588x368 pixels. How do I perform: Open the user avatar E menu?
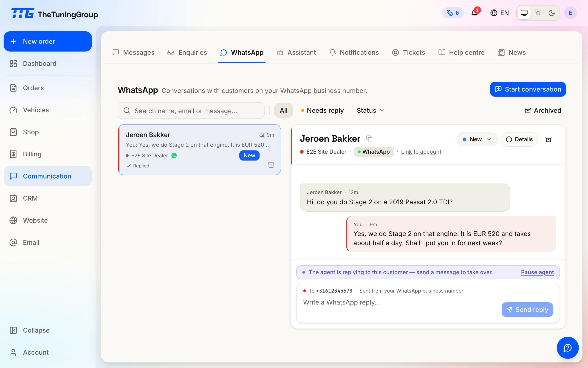click(x=570, y=13)
